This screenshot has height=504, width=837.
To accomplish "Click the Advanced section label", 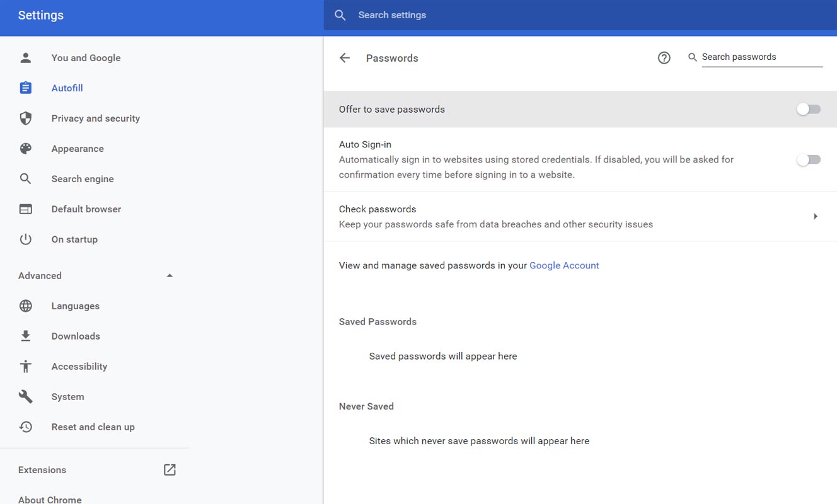I will click(x=40, y=276).
